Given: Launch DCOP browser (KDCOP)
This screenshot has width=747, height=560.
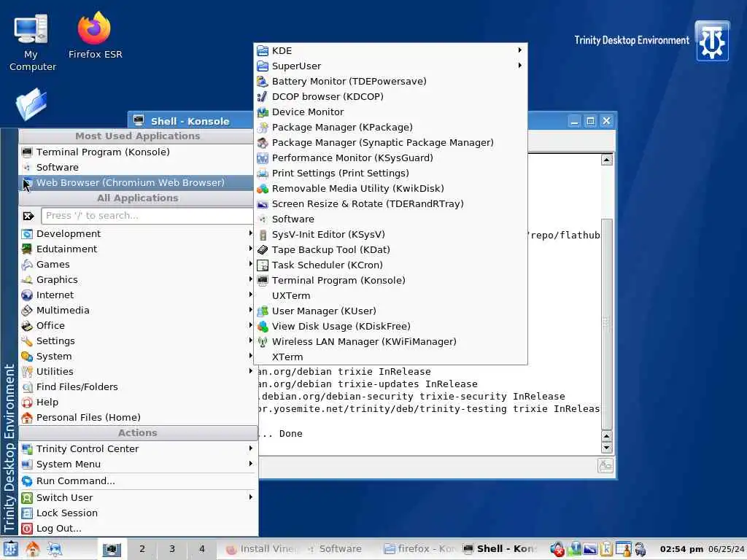Looking at the screenshot, I should tap(390, 96).
